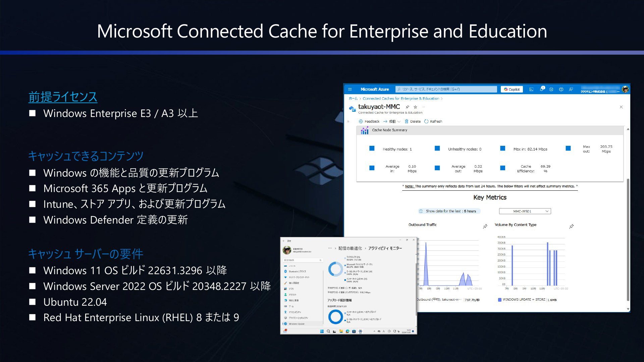
Task: Click the Healthy nodes blue square
Action: coord(372,148)
